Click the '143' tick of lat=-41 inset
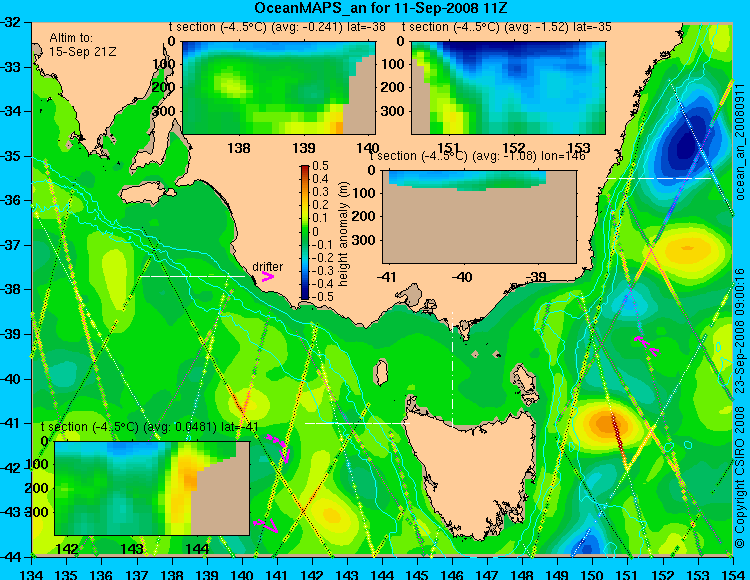Screen dimensions: 750x580 132,549
